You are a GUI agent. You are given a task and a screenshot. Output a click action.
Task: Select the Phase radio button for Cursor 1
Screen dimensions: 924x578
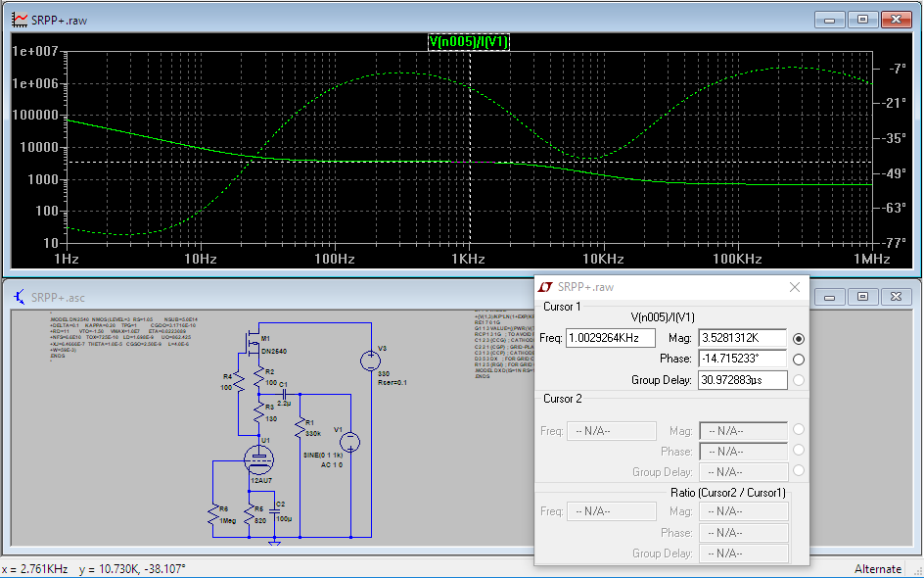pos(799,360)
